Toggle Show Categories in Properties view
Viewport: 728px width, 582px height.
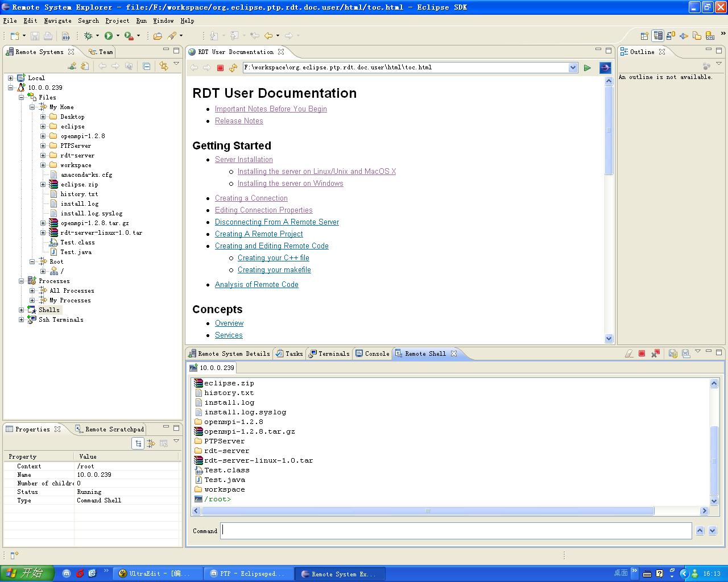tap(138, 443)
